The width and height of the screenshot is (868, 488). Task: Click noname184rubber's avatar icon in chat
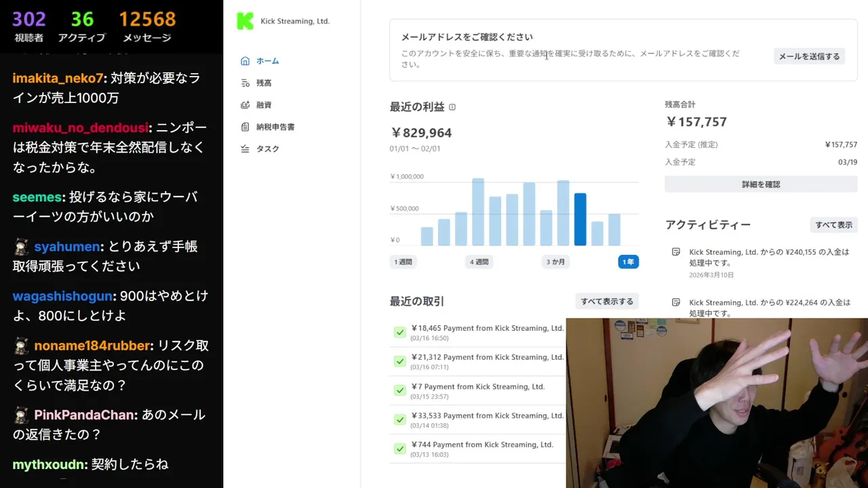[x=21, y=346]
